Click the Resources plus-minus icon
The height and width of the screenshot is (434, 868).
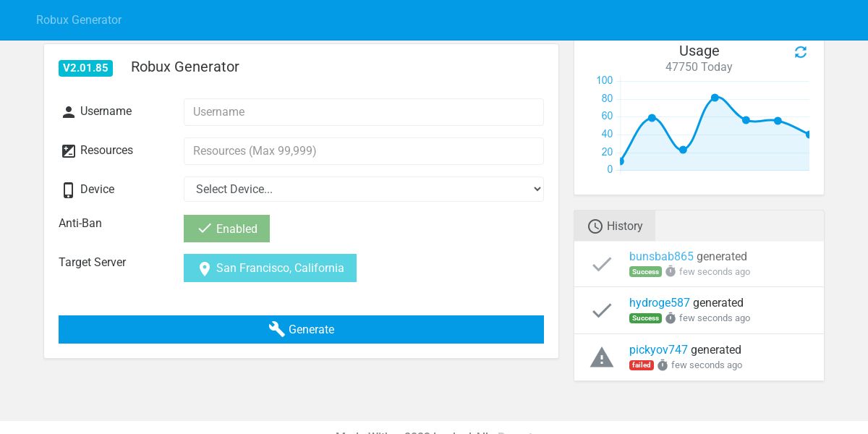coord(69,151)
